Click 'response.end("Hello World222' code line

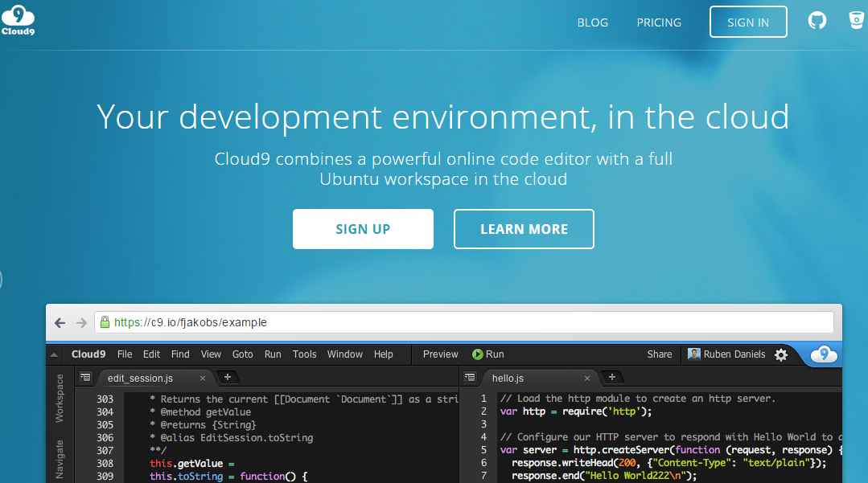[x=604, y=476]
